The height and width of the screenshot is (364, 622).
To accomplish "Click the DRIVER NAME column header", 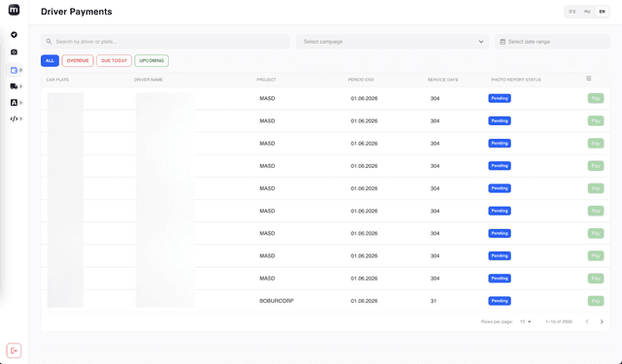I will [149, 80].
